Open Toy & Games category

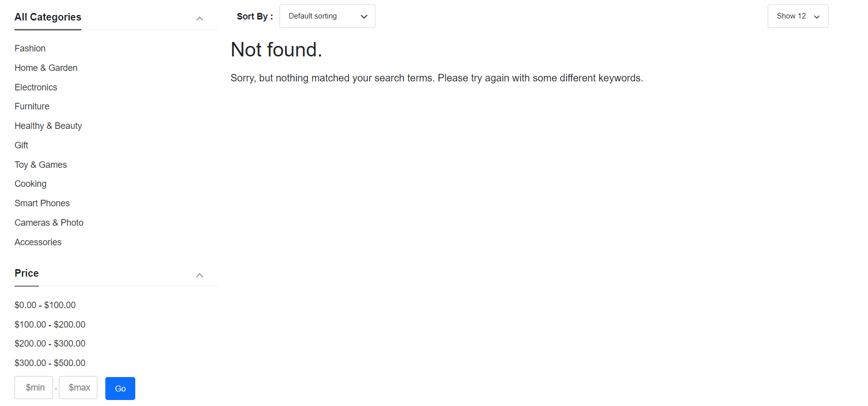point(40,165)
